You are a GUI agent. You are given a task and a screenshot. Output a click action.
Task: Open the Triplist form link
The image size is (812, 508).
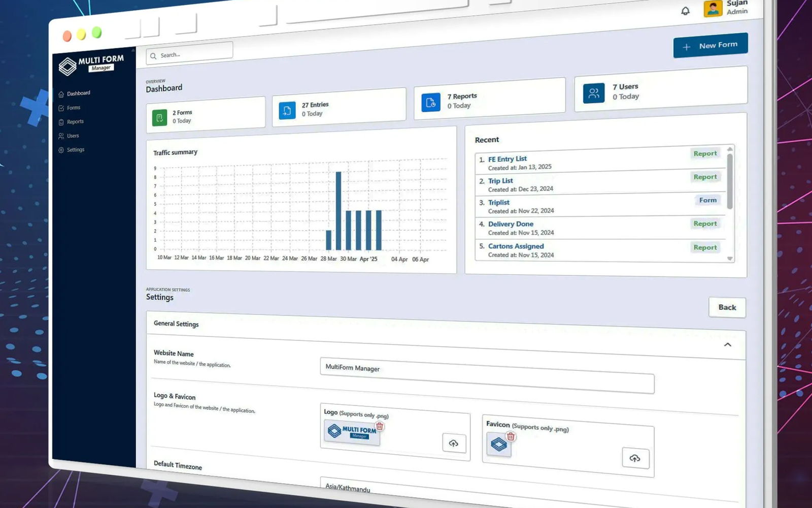tap(499, 202)
